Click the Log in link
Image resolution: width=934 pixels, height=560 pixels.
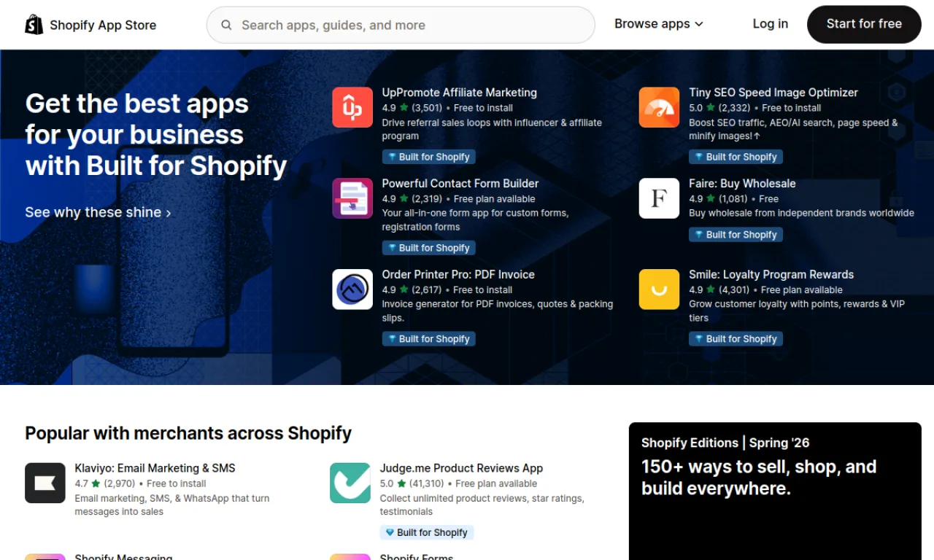(771, 24)
